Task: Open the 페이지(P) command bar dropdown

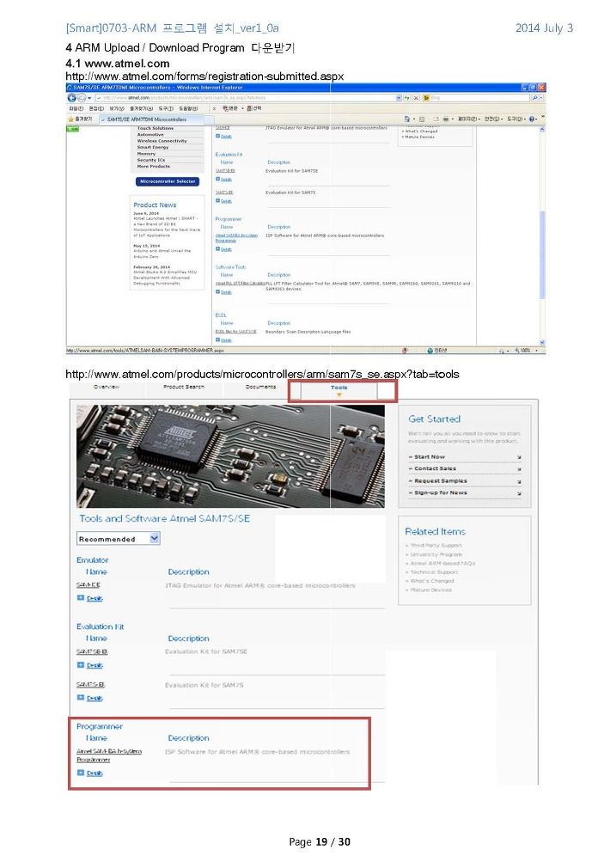Action: point(469,119)
